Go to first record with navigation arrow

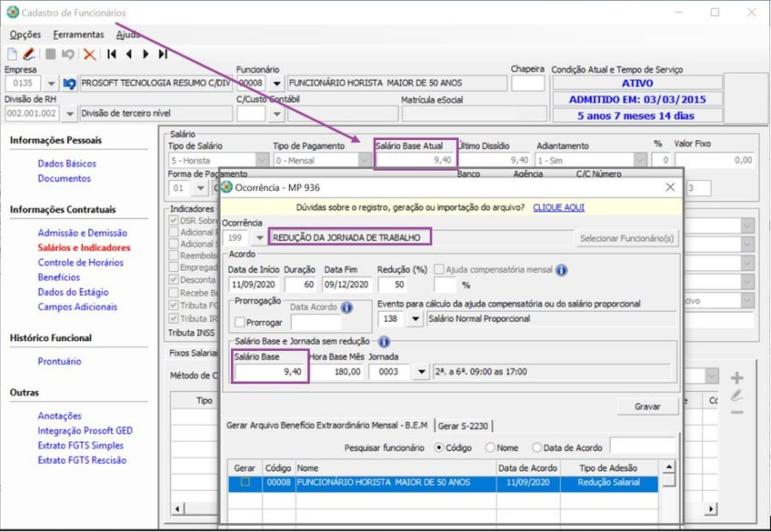(x=112, y=54)
